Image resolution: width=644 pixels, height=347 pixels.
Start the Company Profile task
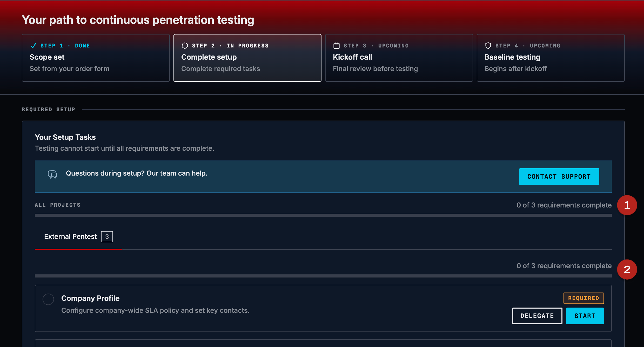click(x=585, y=316)
